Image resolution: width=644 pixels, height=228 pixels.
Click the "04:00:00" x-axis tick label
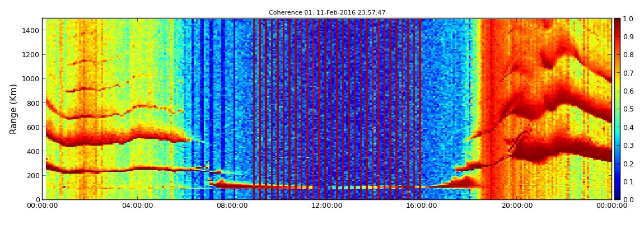tap(137, 206)
